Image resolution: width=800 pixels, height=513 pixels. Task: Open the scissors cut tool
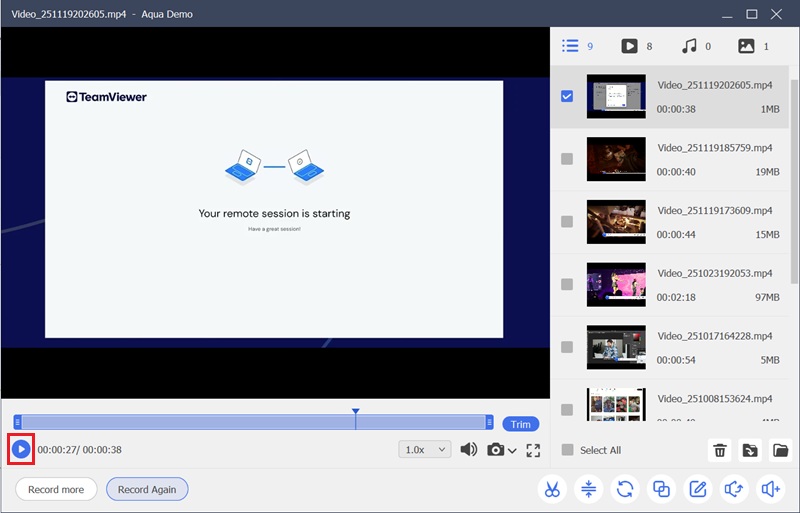coord(551,489)
